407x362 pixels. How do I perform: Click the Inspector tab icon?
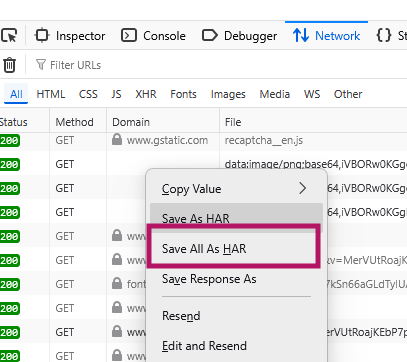point(42,35)
